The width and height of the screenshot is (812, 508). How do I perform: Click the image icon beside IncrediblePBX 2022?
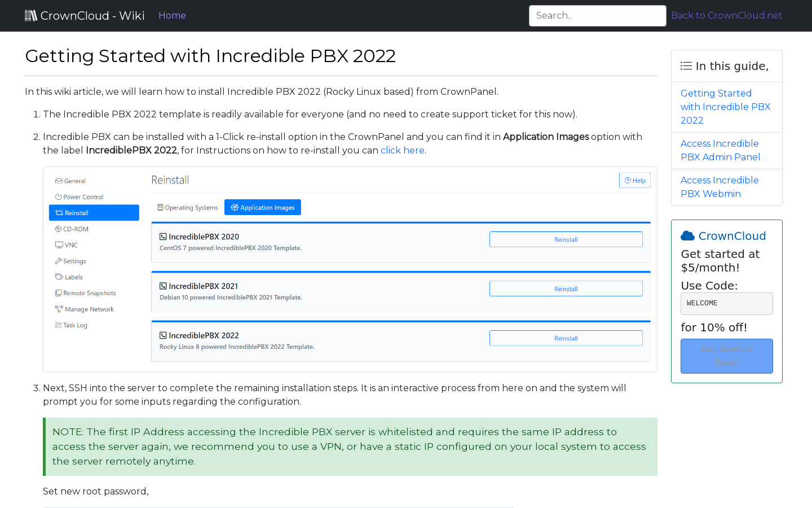pyautogui.click(x=163, y=335)
